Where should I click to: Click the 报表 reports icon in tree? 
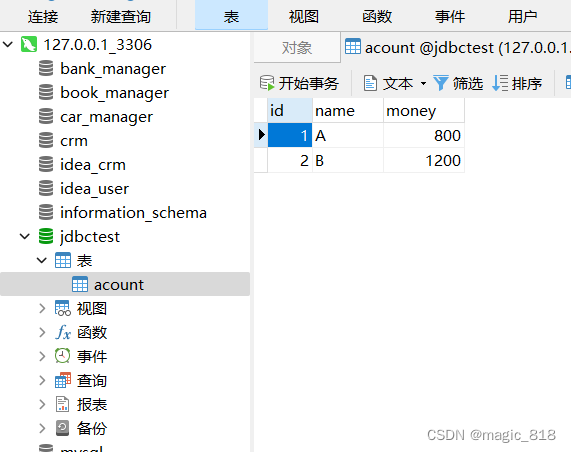[62, 404]
